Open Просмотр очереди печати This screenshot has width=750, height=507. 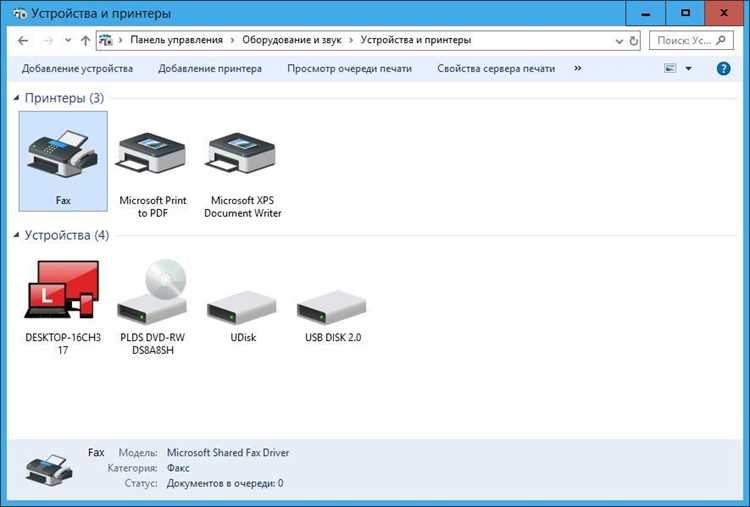pyautogui.click(x=349, y=68)
